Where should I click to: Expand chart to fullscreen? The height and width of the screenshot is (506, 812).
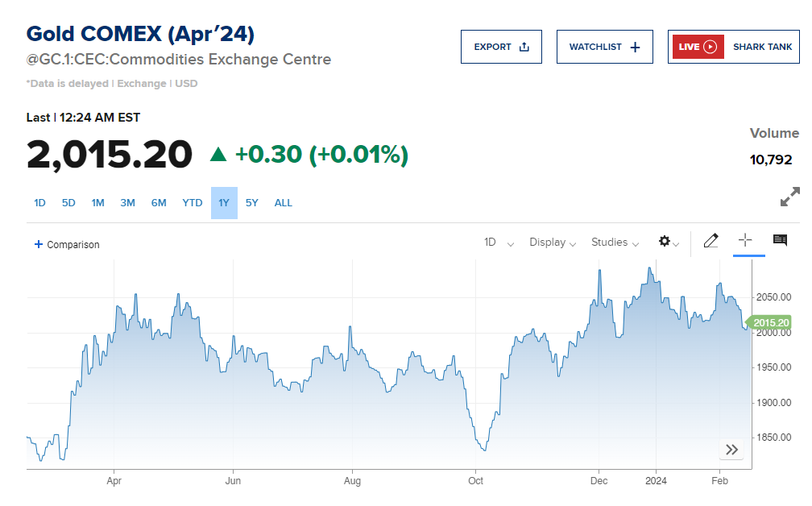pyautogui.click(x=790, y=197)
